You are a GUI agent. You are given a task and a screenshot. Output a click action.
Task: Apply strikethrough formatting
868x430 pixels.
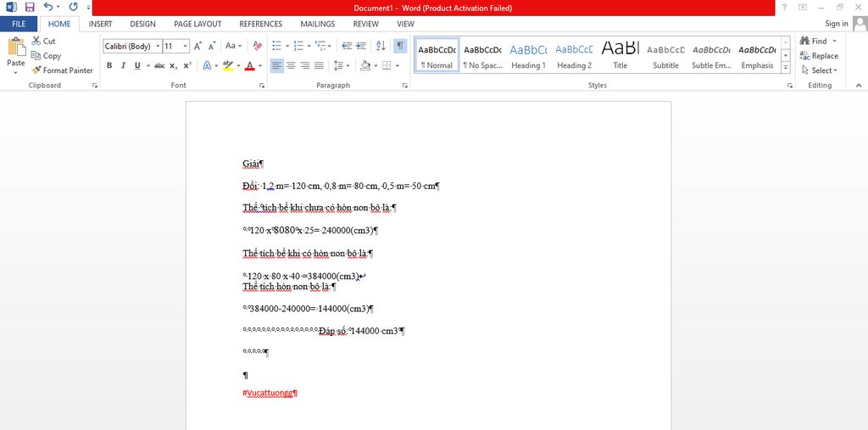point(159,65)
